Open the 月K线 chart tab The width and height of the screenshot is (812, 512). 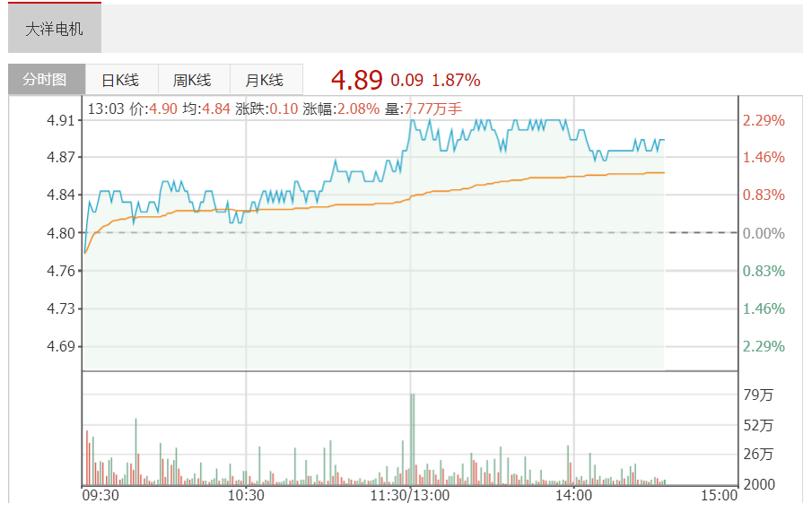[x=266, y=80]
